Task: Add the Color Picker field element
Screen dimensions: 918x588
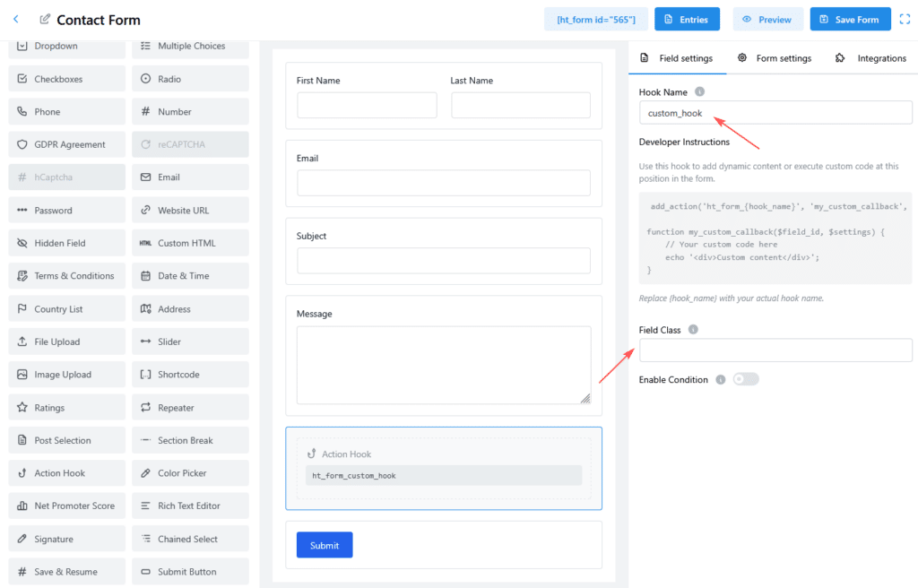Action: (190, 473)
